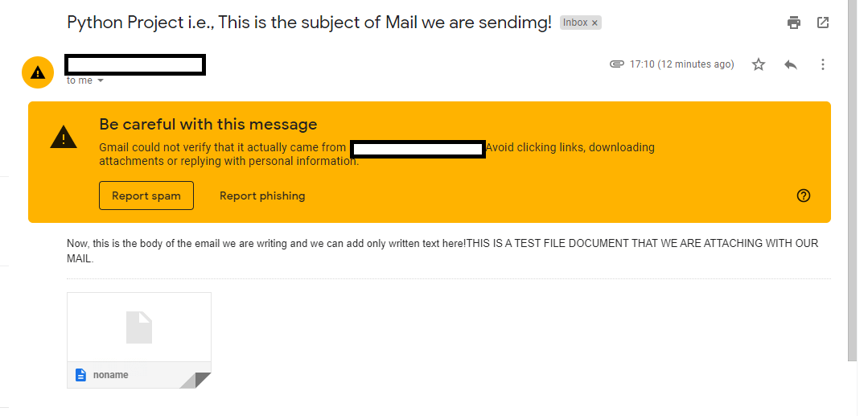
Task: Open the noname attachment thumbnail
Action: 139,327
